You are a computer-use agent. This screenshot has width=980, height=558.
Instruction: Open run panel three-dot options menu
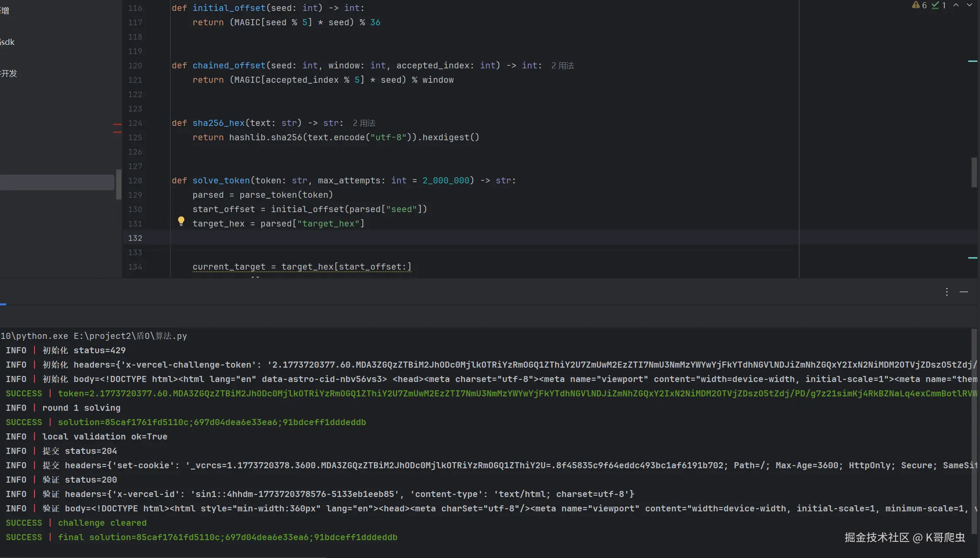click(947, 292)
